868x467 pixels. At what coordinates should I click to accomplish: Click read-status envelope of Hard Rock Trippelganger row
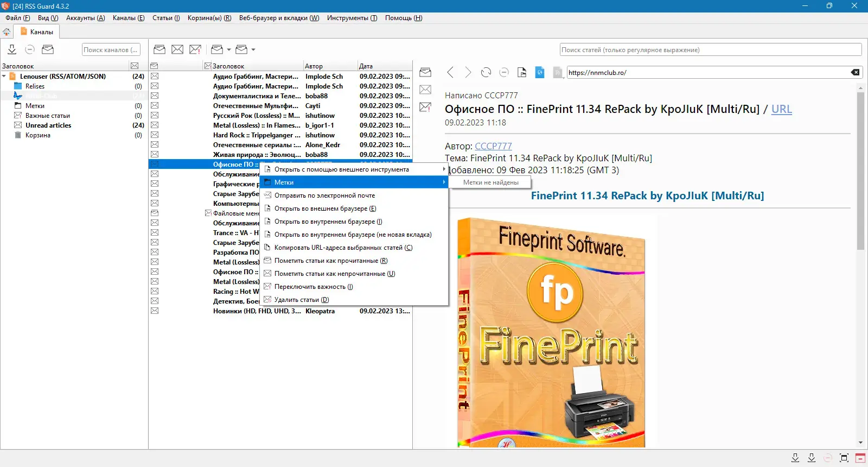(155, 135)
